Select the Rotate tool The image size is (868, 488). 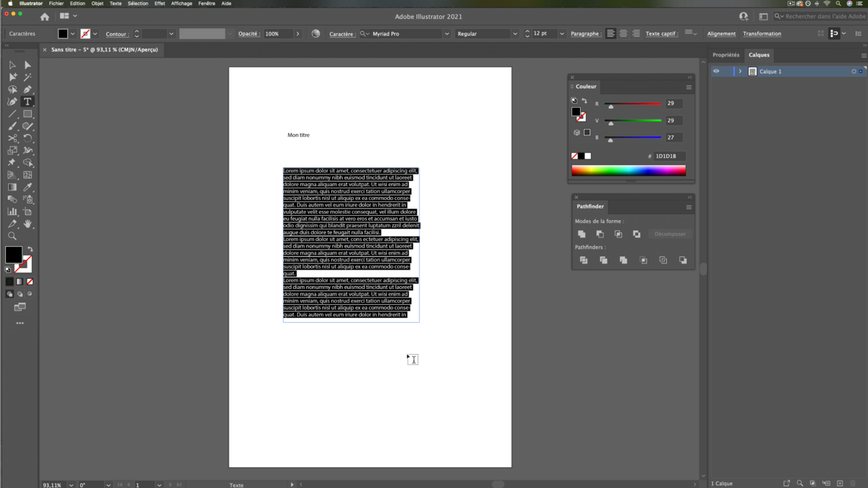click(27, 138)
